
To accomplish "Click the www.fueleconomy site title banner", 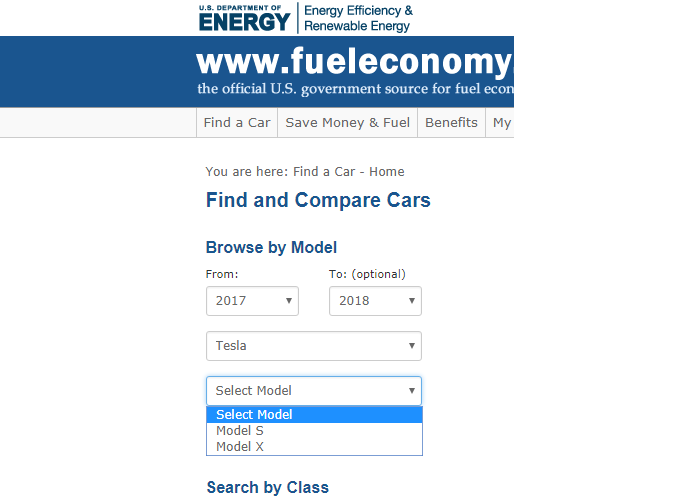I will (x=354, y=62).
